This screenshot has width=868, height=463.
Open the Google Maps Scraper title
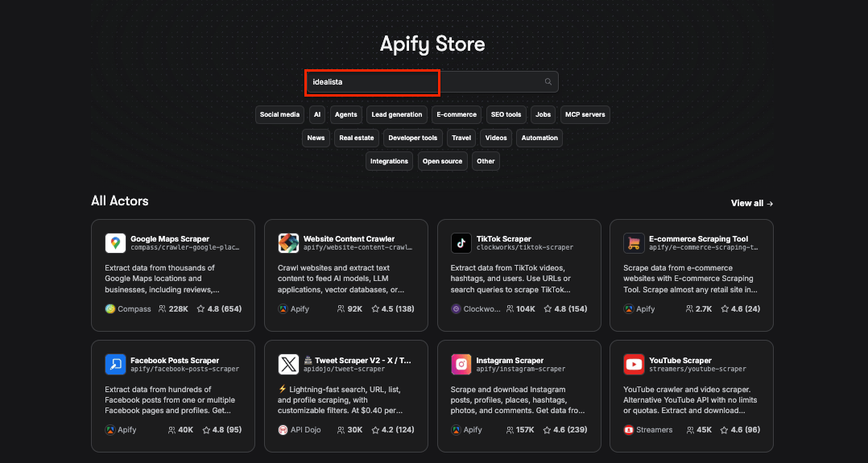(170, 238)
